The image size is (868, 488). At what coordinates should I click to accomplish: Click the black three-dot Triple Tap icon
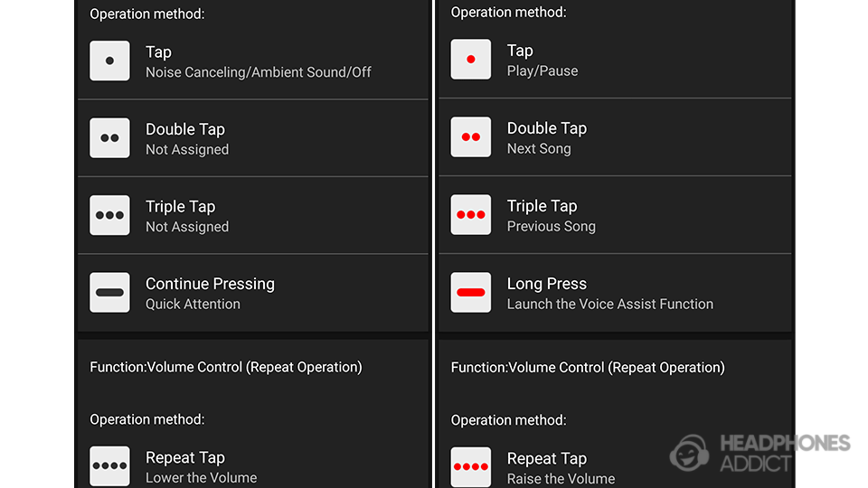(109, 216)
